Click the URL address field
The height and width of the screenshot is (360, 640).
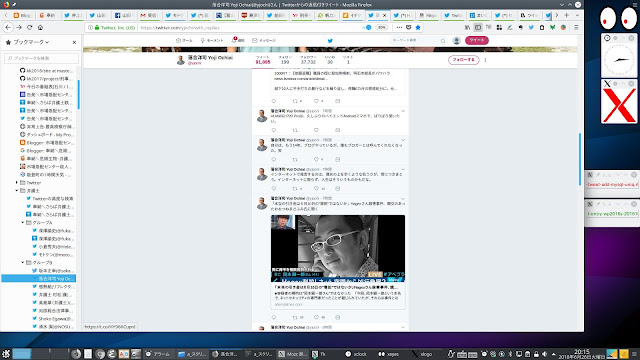(249, 27)
